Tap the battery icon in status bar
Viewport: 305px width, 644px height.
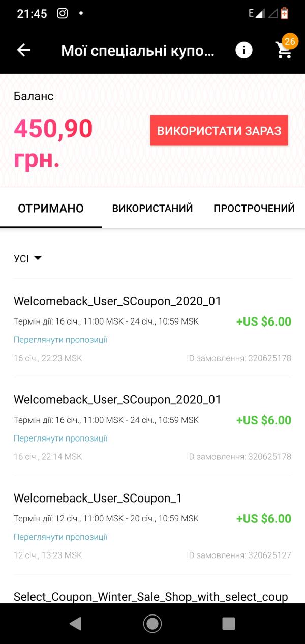(x=284, y=14)
